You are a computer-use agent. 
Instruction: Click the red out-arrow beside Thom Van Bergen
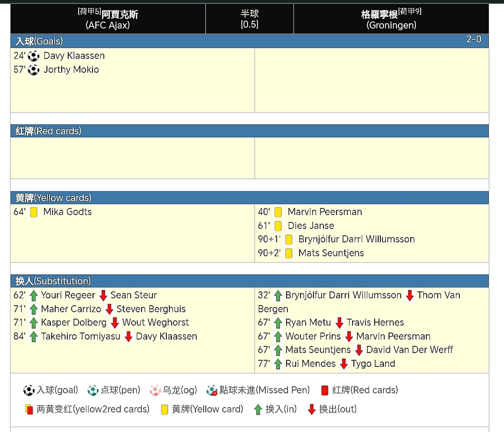(x=410, y=295)
